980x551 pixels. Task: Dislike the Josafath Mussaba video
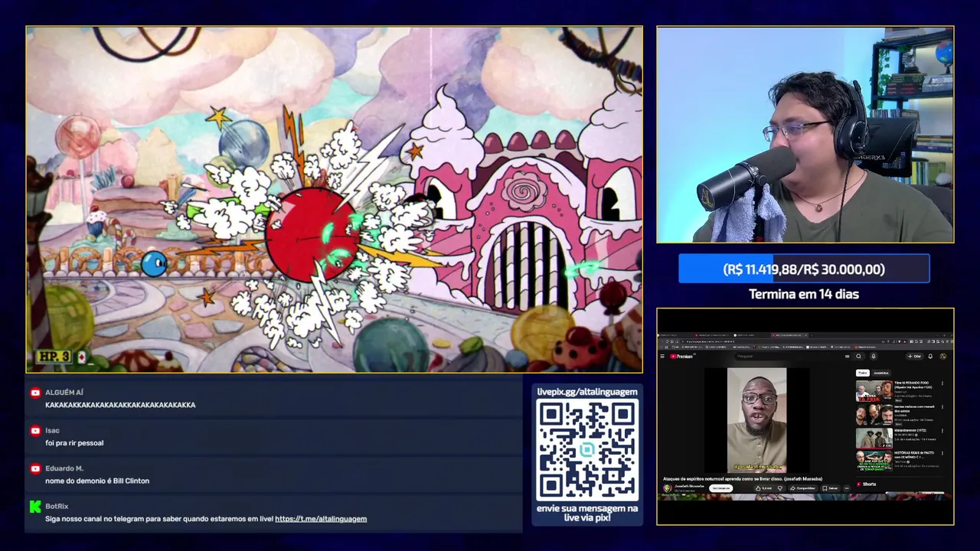point(780,488)
